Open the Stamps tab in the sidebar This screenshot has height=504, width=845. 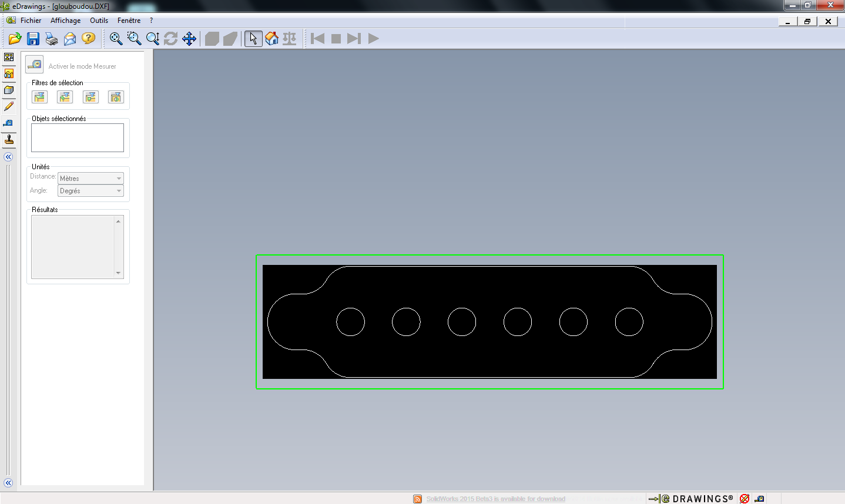tap(9, 140)
